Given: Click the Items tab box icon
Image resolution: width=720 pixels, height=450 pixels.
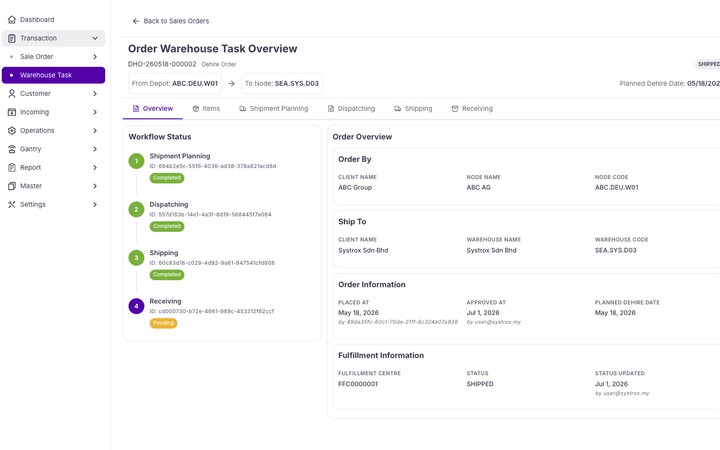Looking at the screenshot, I should tap(196, 109).
